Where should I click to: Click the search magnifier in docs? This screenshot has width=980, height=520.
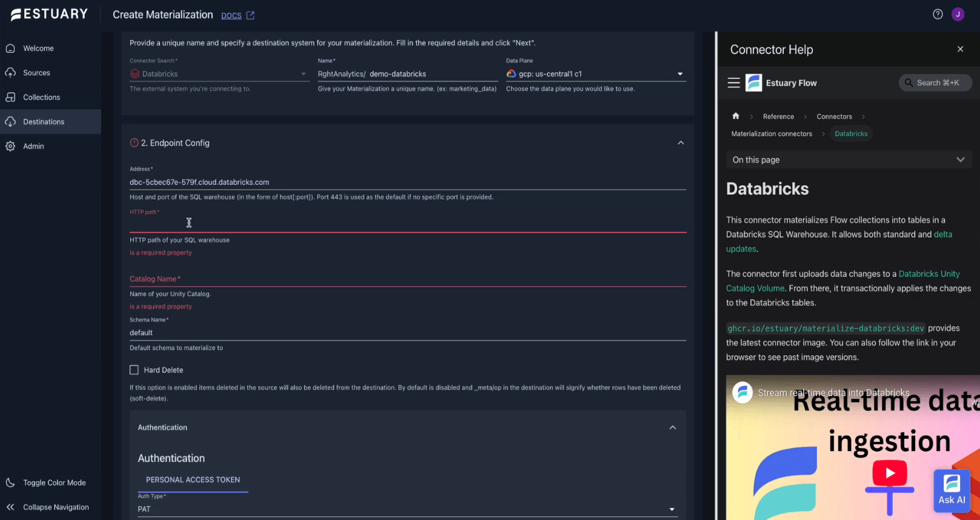pyautogui.click(x=909, y=83)
